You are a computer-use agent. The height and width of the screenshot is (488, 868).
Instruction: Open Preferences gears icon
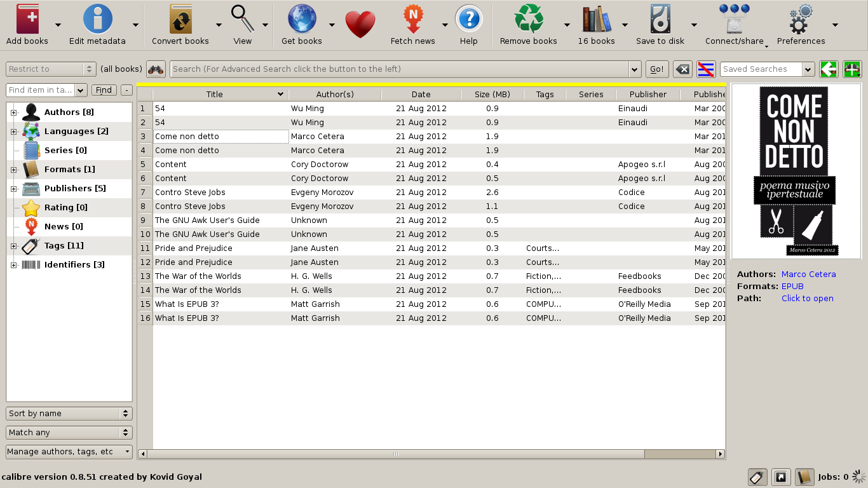(801, 19)
